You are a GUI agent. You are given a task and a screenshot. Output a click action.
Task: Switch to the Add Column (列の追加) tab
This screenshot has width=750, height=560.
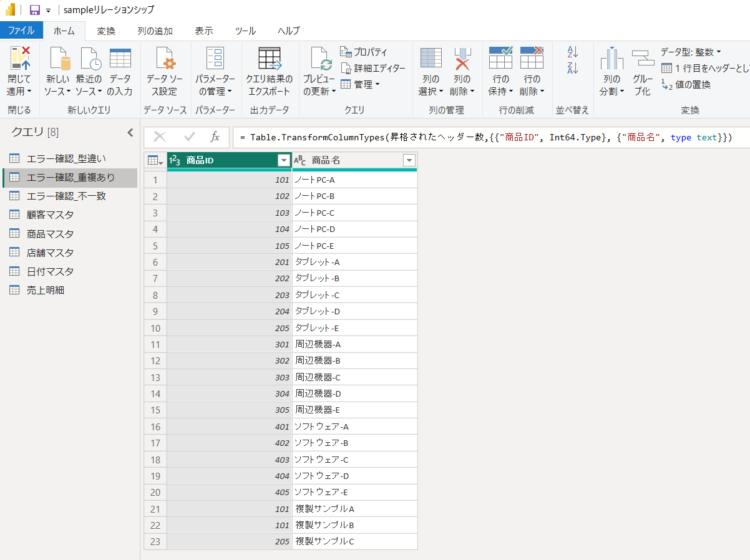tap(155, 31)
